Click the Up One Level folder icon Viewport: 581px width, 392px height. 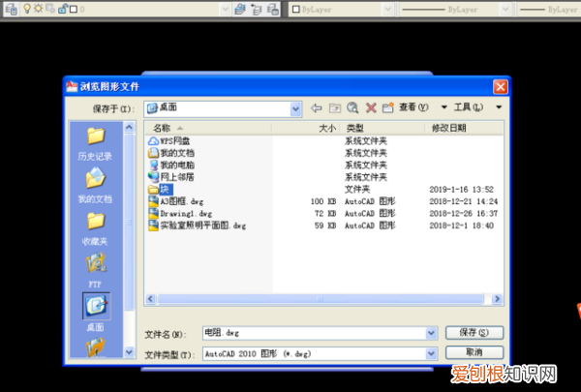(335, 107)
